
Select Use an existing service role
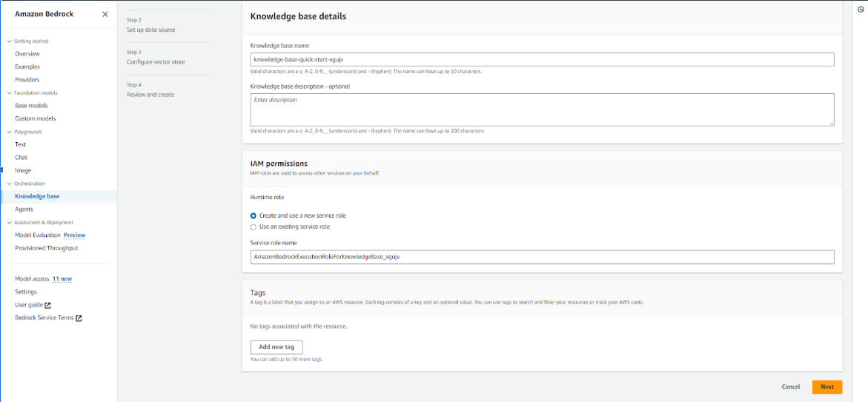pos(254,227)
